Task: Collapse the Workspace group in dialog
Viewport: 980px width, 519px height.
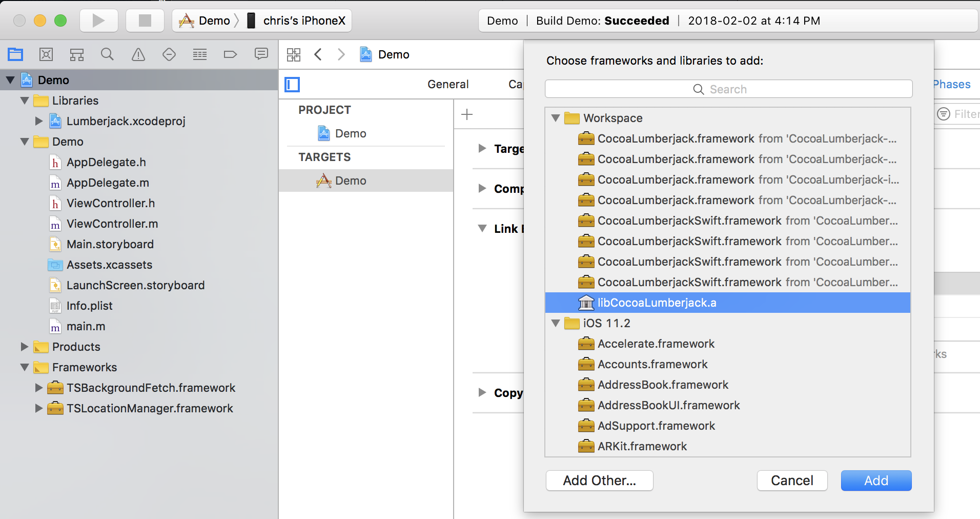Action: [x=556, y=118]
